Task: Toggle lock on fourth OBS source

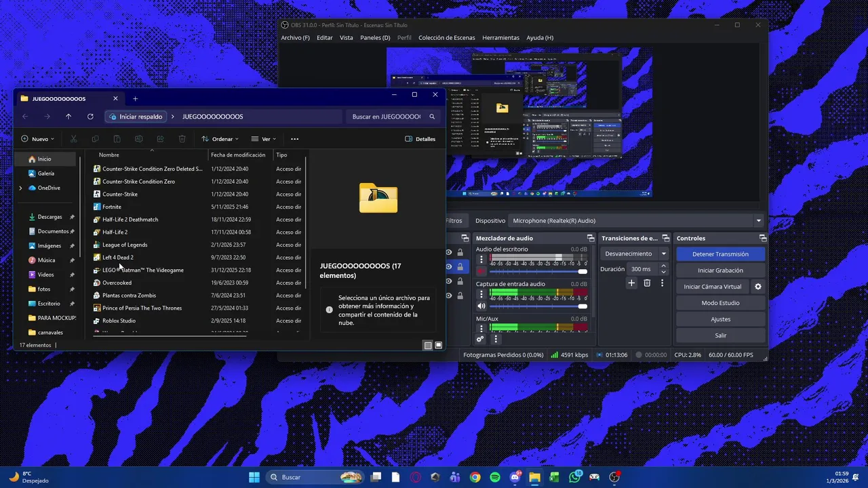Action: pyautogui.click(x=460, y=296)
